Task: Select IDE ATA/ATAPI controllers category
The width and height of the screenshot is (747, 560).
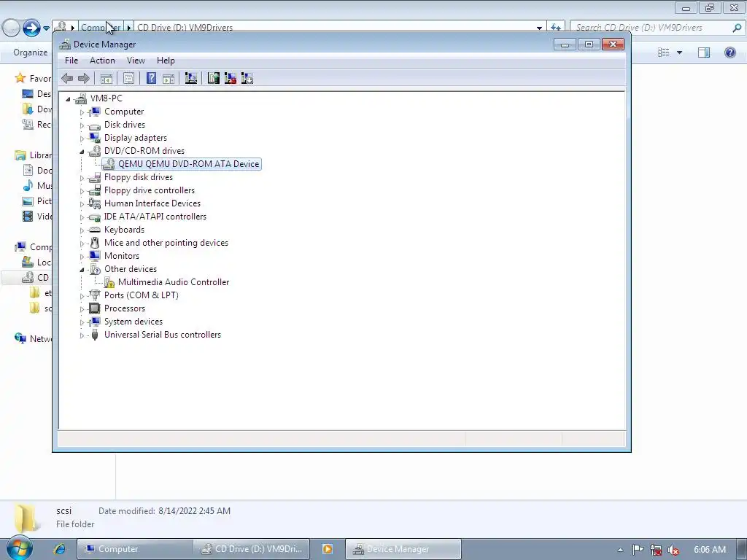Action: pos(155,217)
